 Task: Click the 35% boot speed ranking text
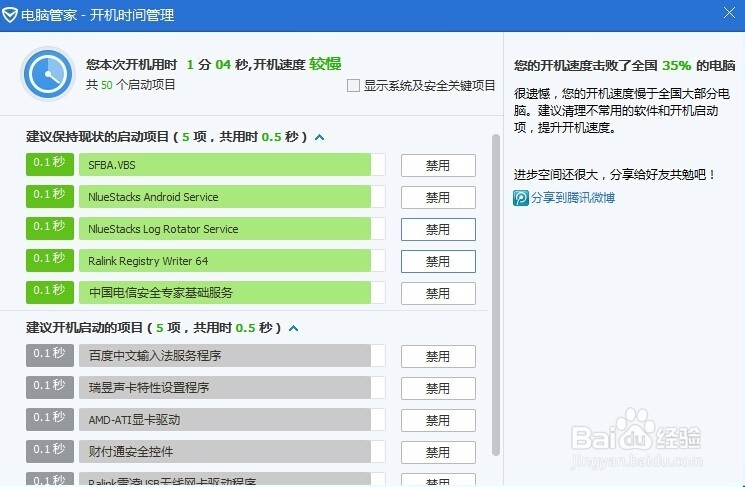tap(677, 66)
